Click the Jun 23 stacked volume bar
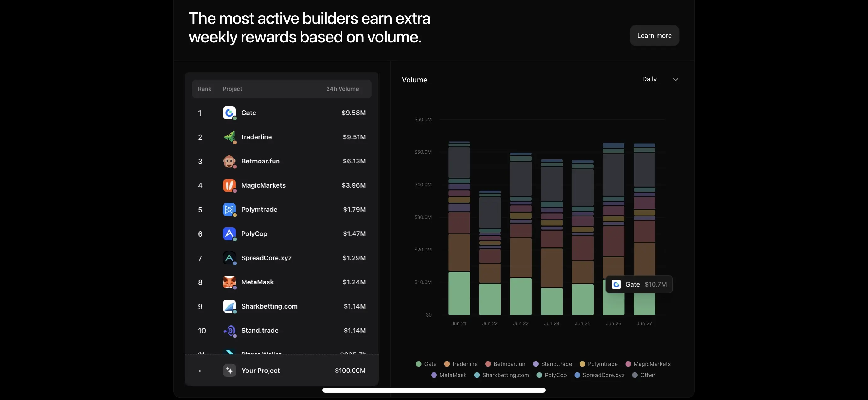868x400 pixels. coord(521,234)
